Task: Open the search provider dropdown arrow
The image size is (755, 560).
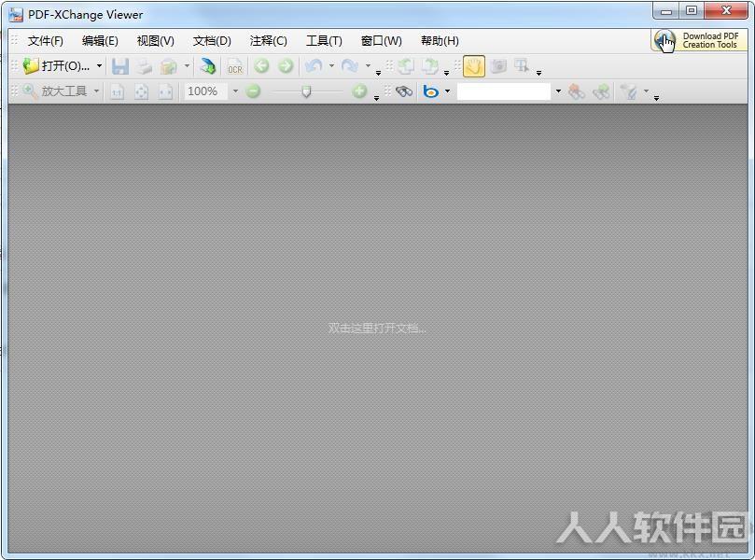Action: click(447, 91)
